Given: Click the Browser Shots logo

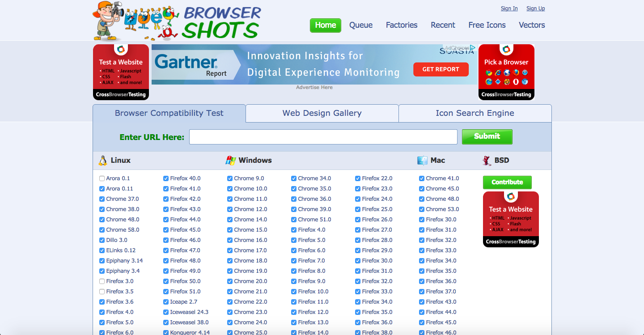Looking at the screenshot, I should pyautogui.click(x=177, y=21).
